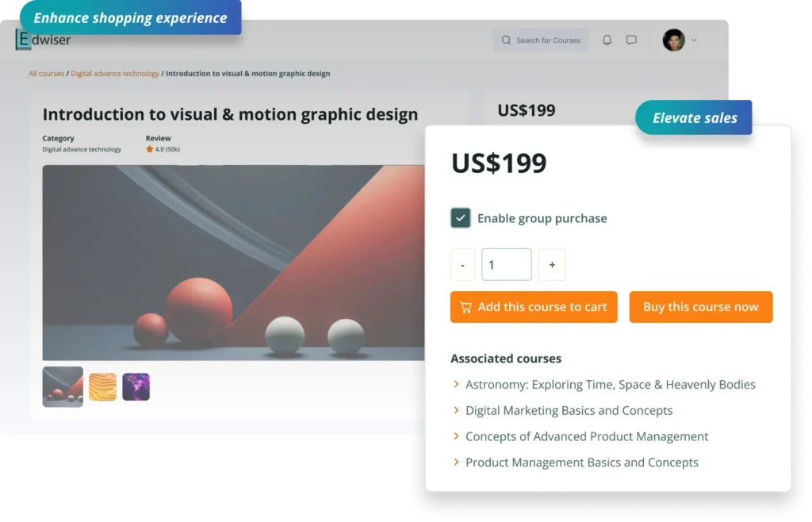
Task: Click the magnifier icon in Search for Courses
Action: pos(505,40)
